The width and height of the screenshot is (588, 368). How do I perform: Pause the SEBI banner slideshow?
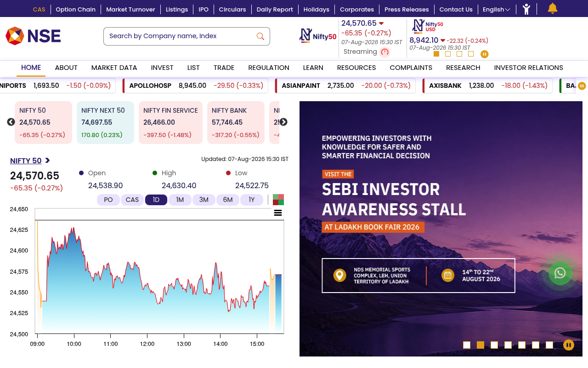(569, 345)
